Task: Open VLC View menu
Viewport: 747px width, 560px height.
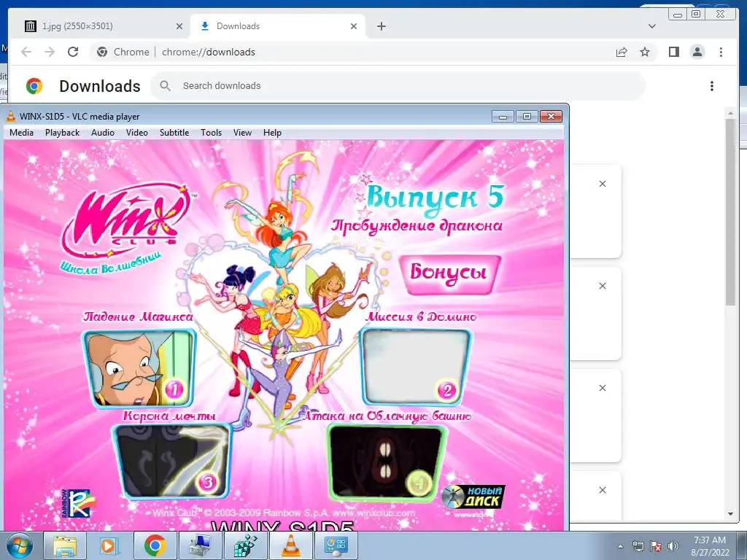Action: [x=242, y=133]
